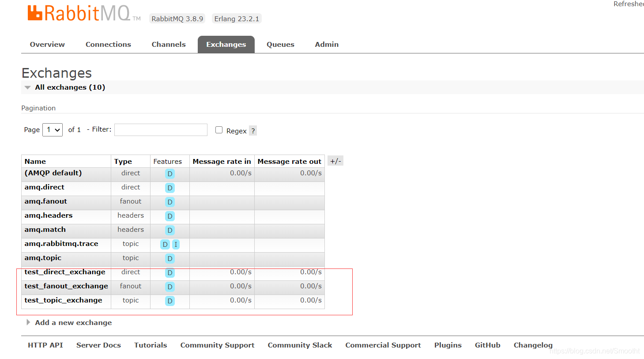Open the amq.rabbitmq.trace exchange
Screen dimensions: 644x359
coord(61,244)
